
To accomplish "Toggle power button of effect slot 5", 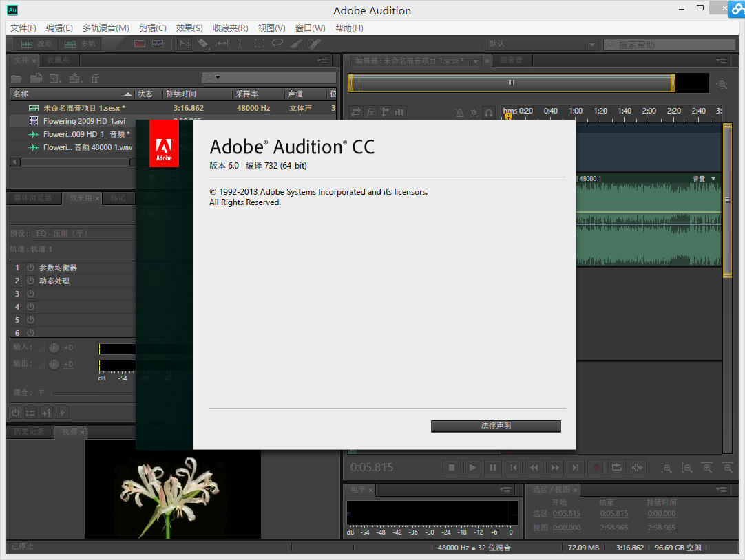I will point(30,320).
